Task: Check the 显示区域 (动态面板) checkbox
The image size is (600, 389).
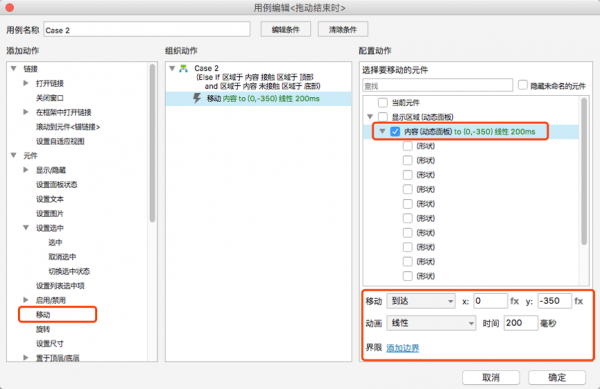Action: point(383,117)
